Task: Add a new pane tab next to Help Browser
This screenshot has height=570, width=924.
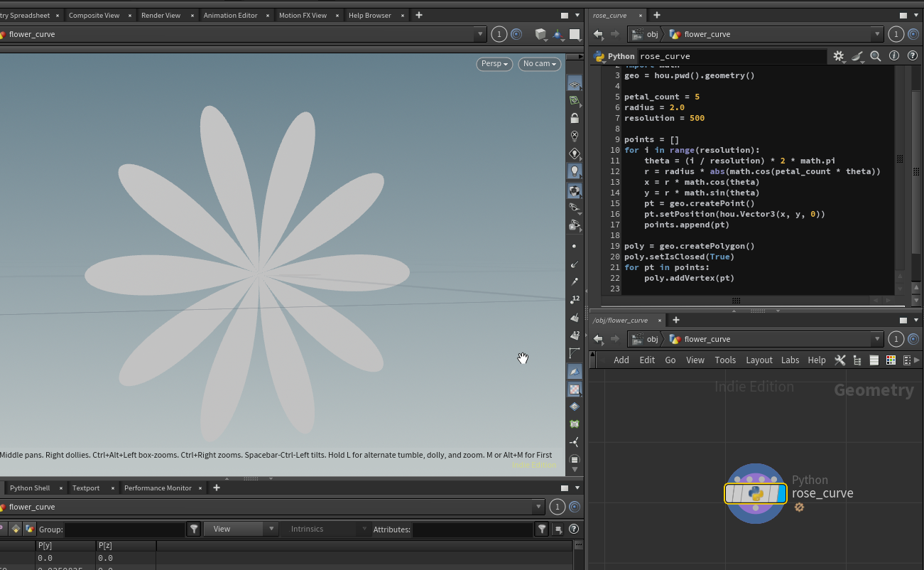Action: 419,15
